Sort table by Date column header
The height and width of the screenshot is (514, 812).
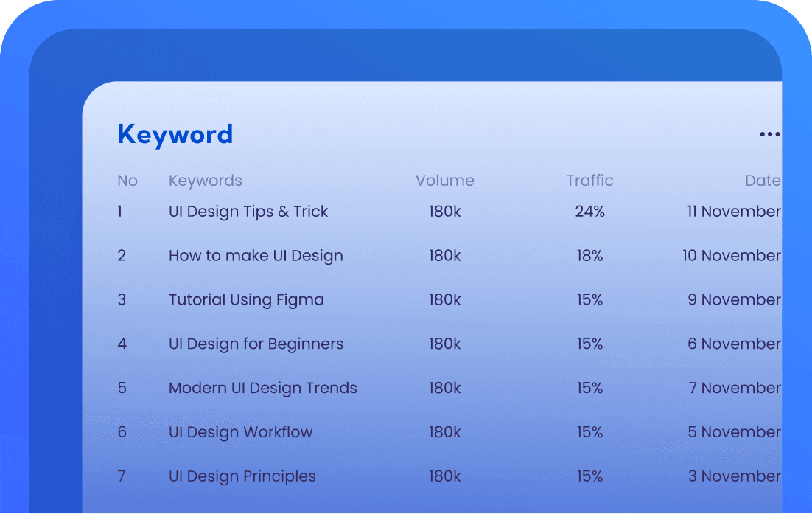coord(763,181)
